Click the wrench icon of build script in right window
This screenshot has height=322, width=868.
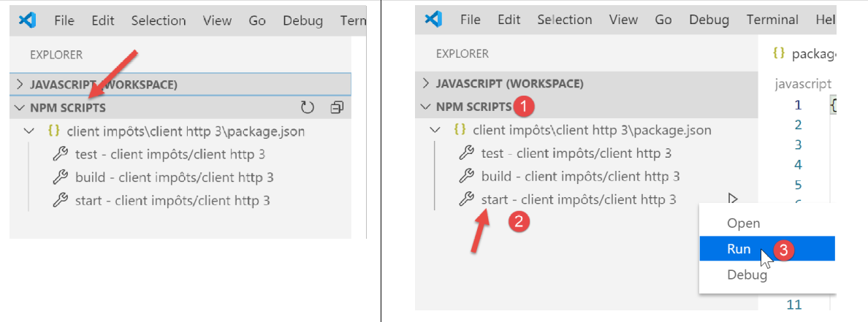(x=466, y=176)
